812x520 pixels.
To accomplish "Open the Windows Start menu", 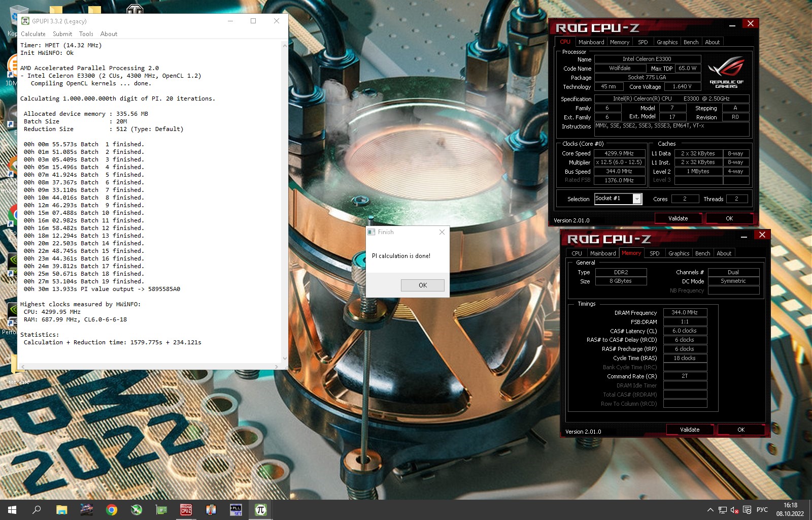I will 12,510.
